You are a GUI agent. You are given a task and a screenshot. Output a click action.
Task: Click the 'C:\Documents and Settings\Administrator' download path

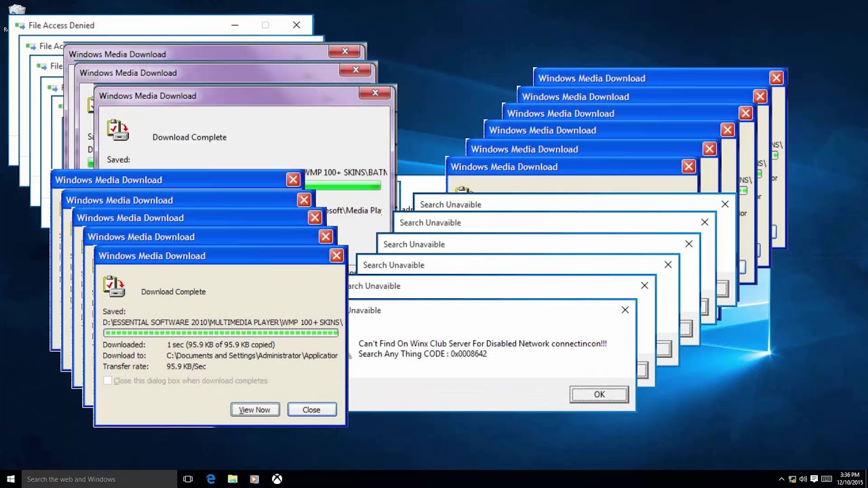pyautogui.click(x=252, y=356)
